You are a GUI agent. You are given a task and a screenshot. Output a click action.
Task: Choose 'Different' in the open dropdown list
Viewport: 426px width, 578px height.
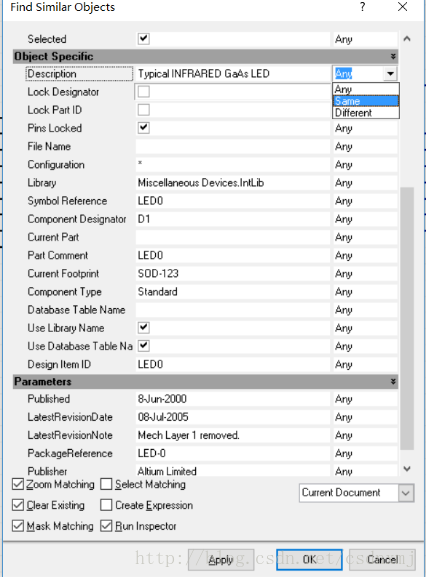click(x=366, y=113)
